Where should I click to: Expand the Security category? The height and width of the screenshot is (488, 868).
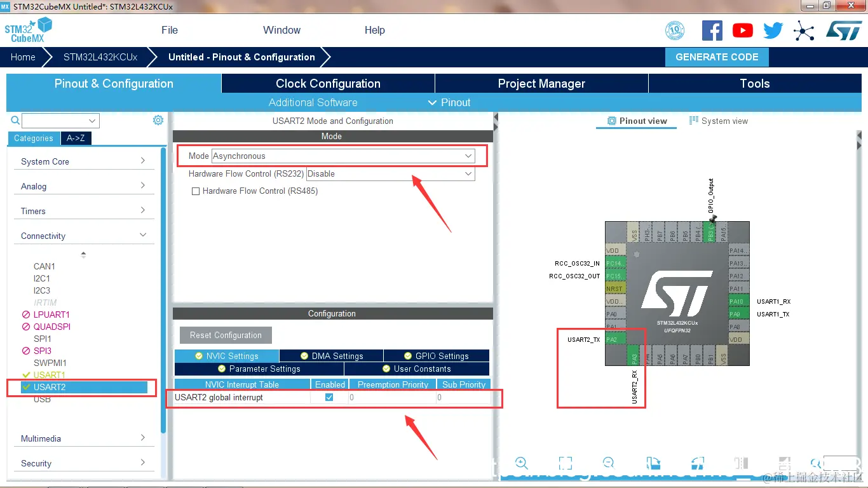tap(84, 463)
